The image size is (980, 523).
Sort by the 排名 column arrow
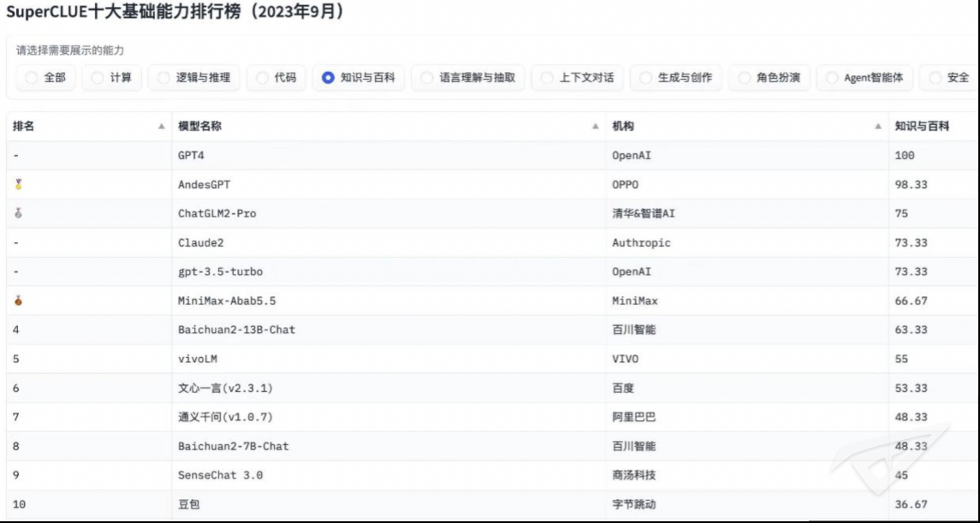(x=161, y=126)
